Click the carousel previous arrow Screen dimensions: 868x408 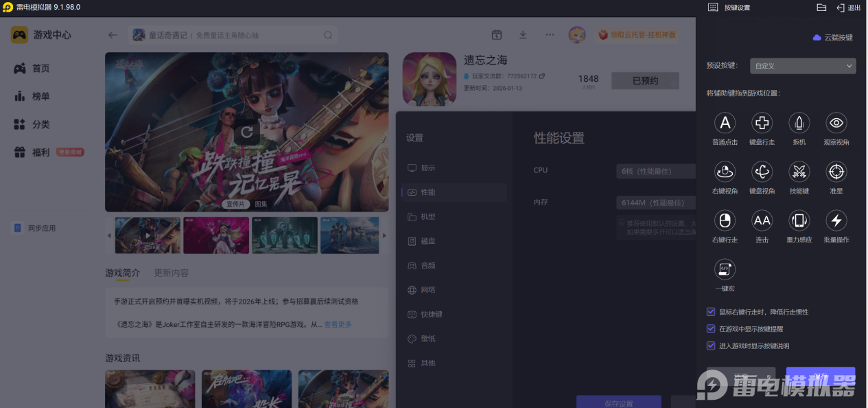pos(108,236)
